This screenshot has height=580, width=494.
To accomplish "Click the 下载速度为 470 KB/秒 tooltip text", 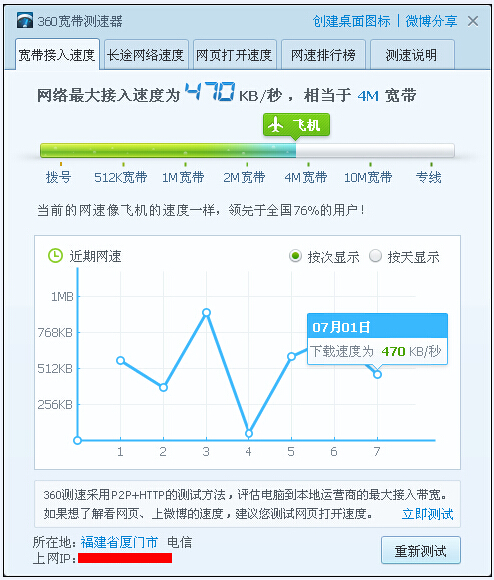I will click(x=376, y=351).
